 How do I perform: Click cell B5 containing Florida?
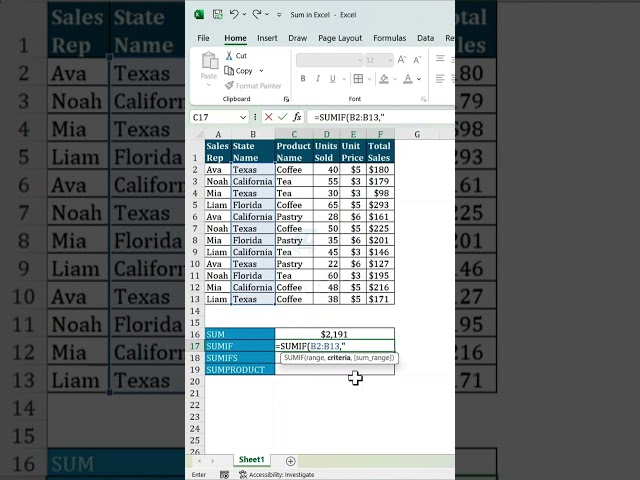[x=253, y=205]
